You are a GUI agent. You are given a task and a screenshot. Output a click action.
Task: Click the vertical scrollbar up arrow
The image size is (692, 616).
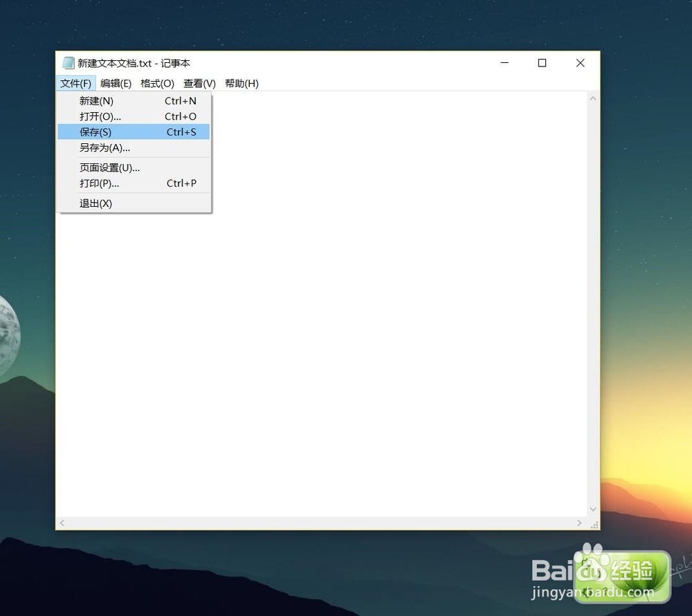coord(593,99)
